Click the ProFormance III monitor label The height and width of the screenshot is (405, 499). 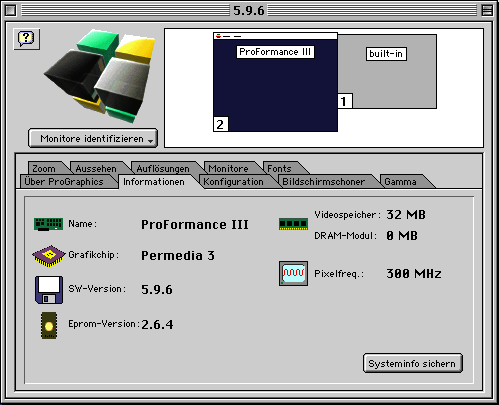(x=275, y=52)
